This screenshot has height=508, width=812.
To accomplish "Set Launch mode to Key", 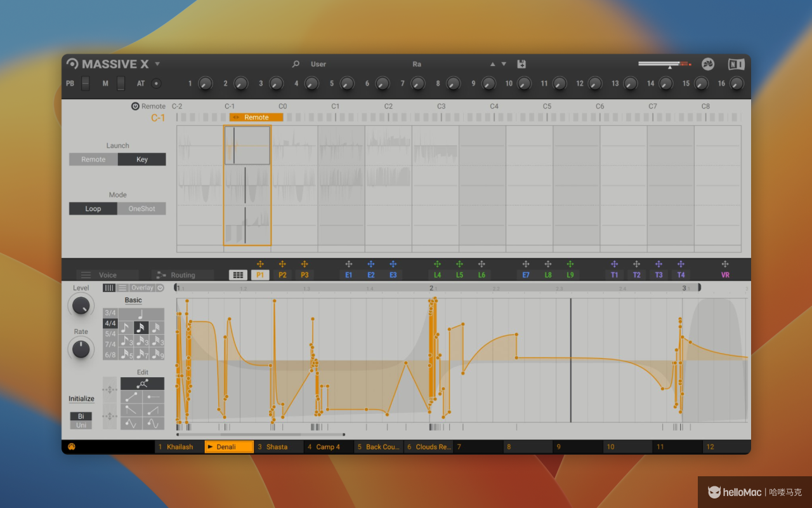I will point(142,159).
